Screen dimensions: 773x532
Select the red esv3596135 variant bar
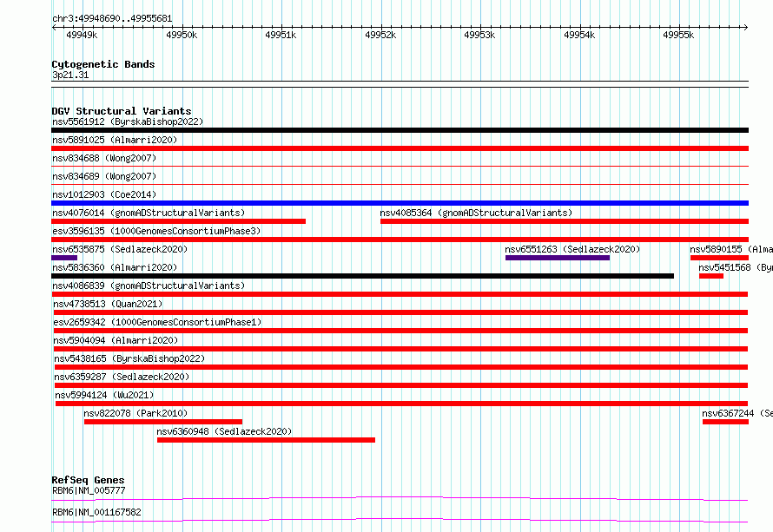pyautogui.click(x=400, y=240)
